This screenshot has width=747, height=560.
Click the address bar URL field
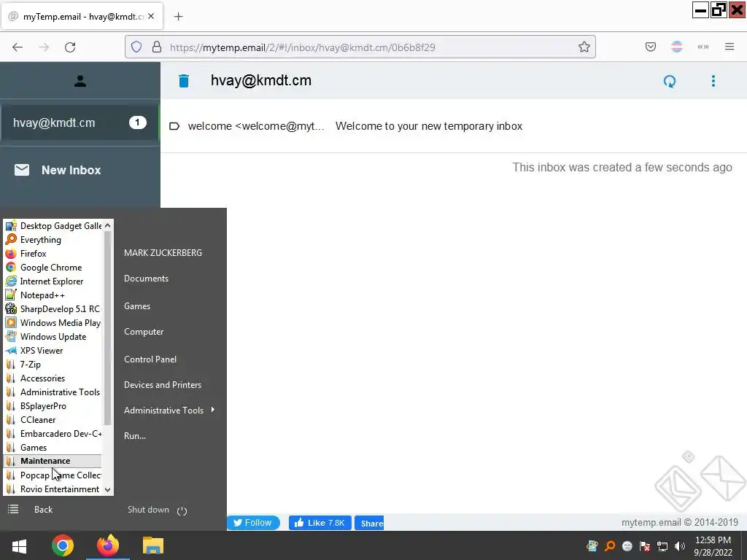click(360, 47)
